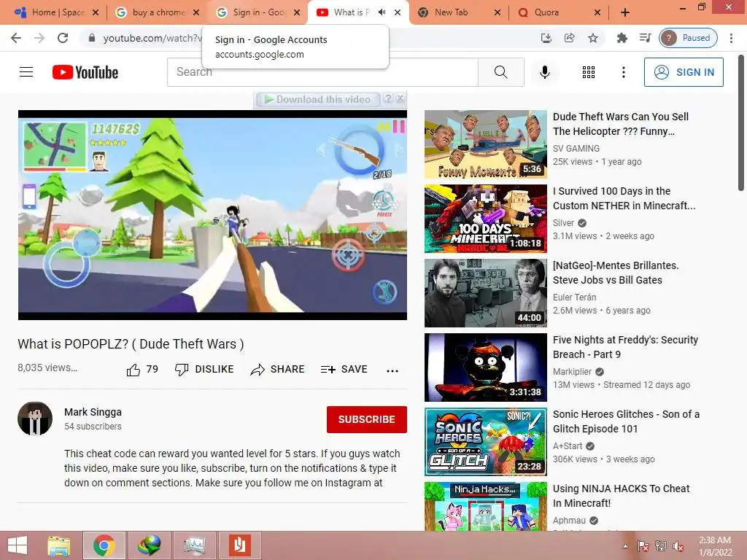This screenshot has height=560, width=747.
Task: Open the YouTube hamburger guide menu
Action: (26, 72)
